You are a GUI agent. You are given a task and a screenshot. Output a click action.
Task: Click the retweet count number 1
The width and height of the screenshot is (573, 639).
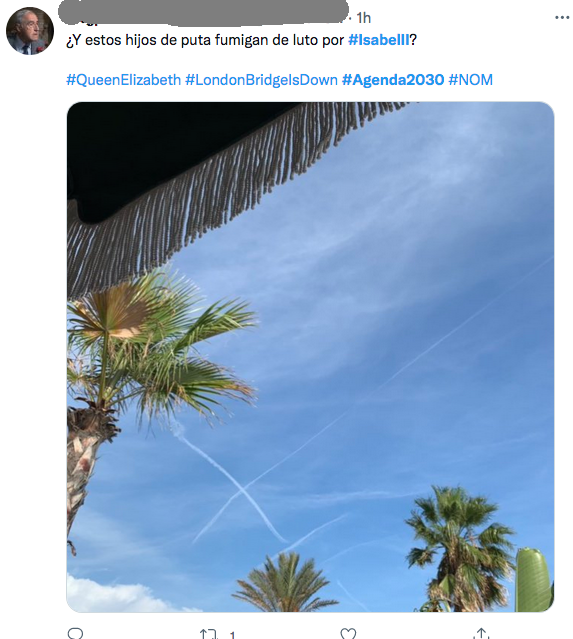(x=232, y=635)
